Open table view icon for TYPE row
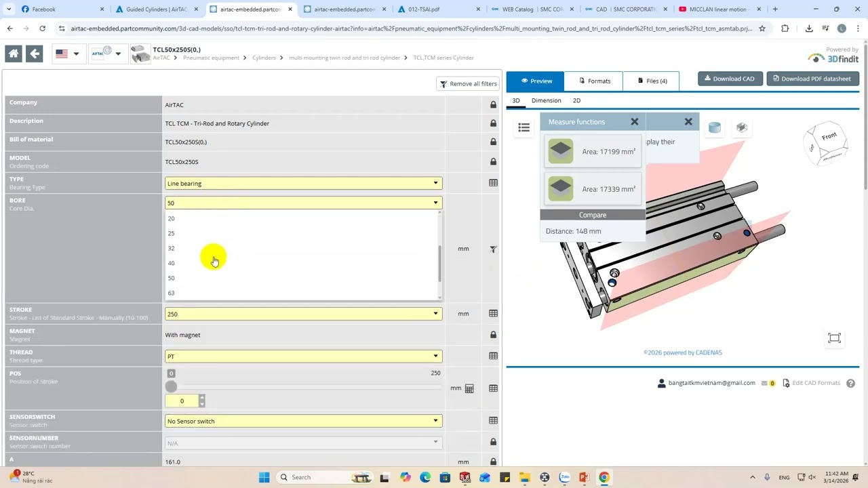This screenshot has width=868, height=488. 493,183
